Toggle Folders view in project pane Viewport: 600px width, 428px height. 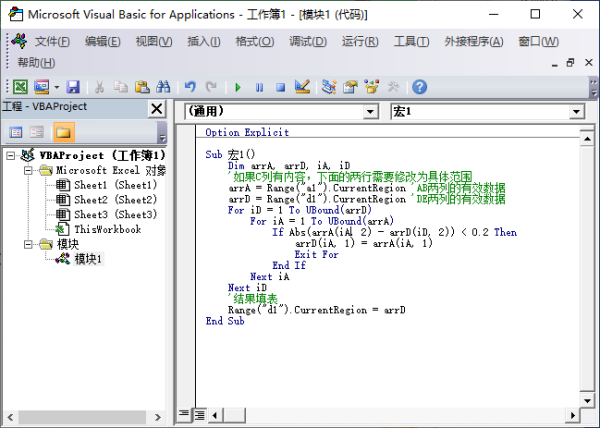point(63,132)
